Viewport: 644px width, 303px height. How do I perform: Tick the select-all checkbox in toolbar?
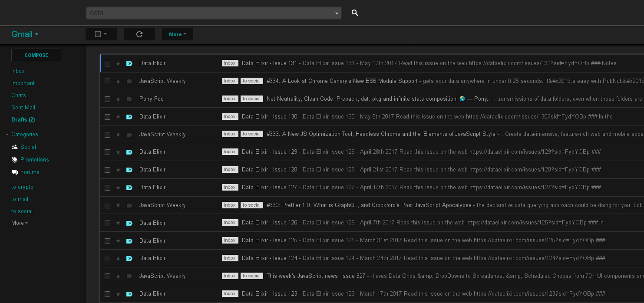pyautogui.click(x=98, y=34)
